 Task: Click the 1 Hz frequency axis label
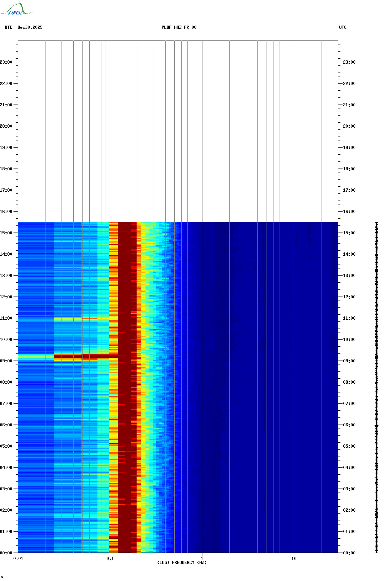[202, 559]
